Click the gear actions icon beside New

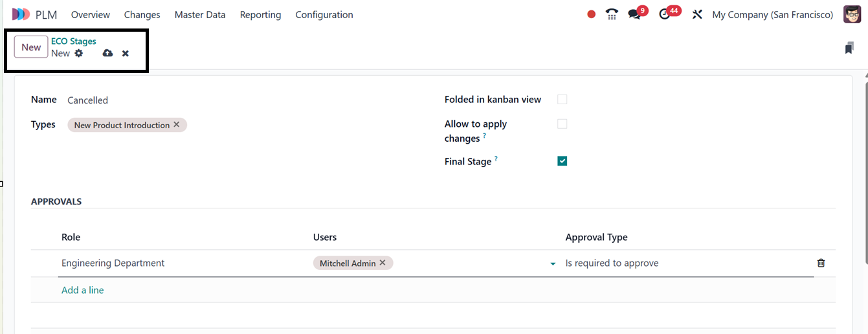[79, 53]
